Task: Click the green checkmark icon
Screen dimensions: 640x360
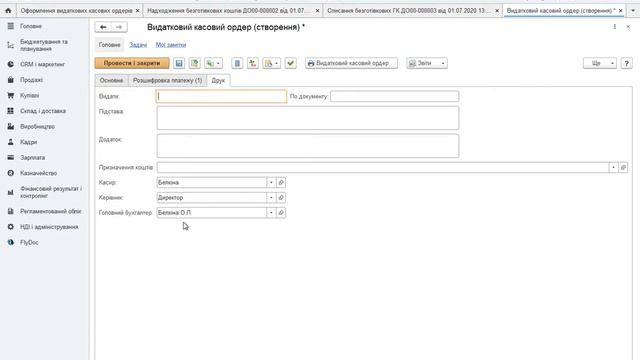Action: [291, 63]
